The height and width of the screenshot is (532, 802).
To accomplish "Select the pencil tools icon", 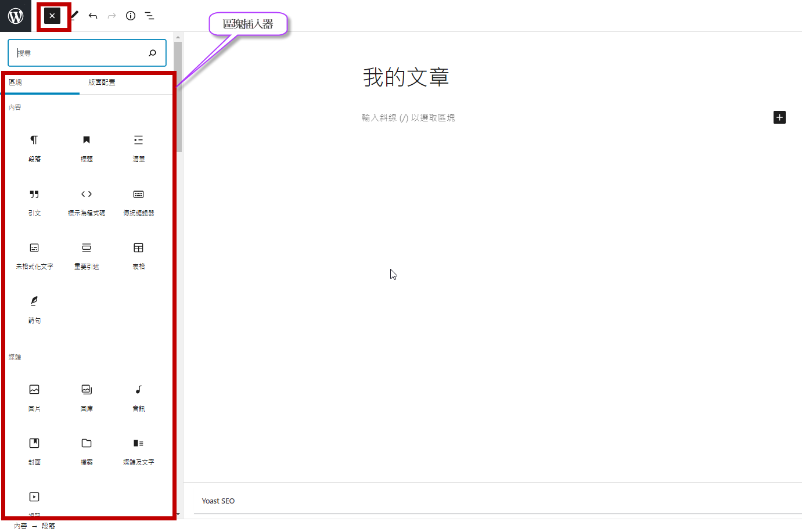I will 75,15.
